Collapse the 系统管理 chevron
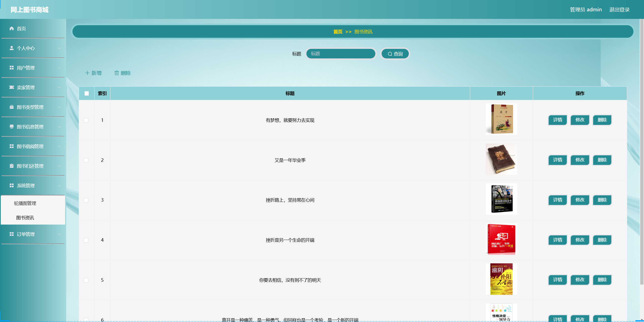This screenshot has height=322, width=644. point(59,186)
